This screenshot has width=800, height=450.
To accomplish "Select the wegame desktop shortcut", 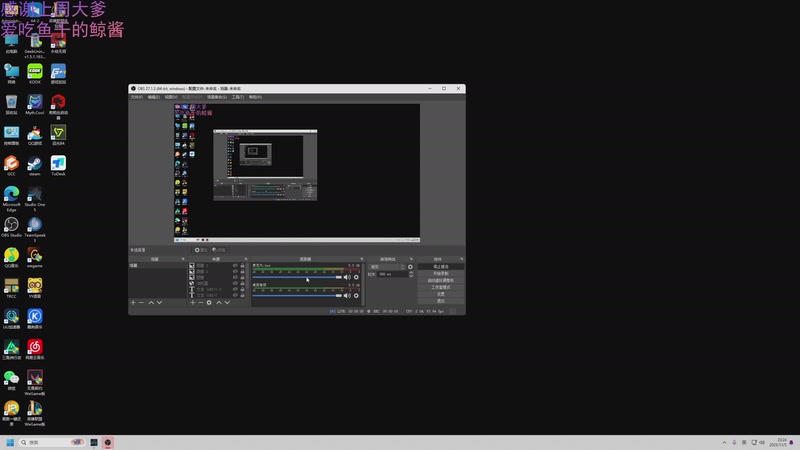I will pyautogui.click(x=35, y=258).
